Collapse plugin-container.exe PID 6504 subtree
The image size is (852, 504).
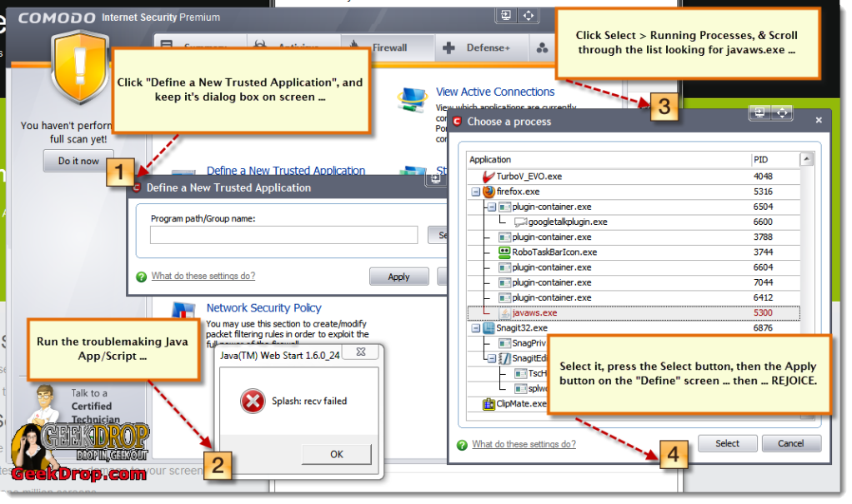point(492,207)
